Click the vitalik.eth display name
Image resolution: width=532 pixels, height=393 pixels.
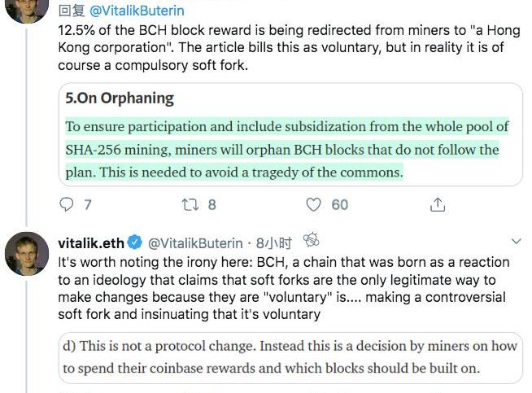[x=90, y=243]
